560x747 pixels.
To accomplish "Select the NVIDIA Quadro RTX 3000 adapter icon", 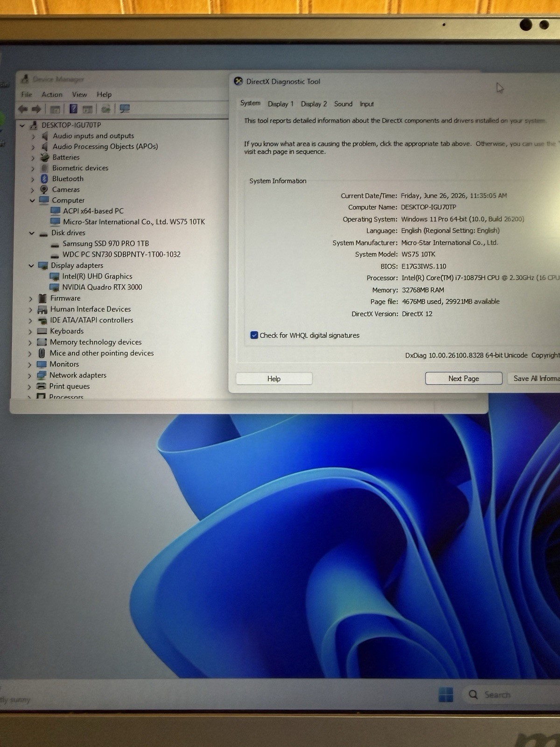I will click(x=55, y=287).
